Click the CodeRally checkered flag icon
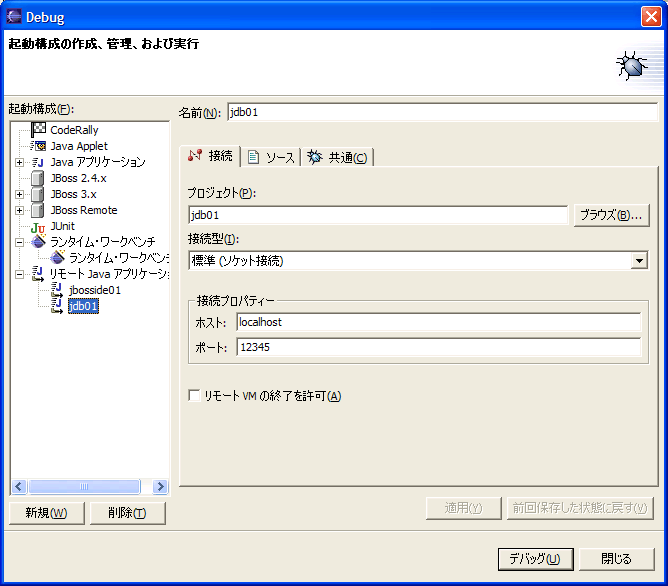 coord(38,129)
